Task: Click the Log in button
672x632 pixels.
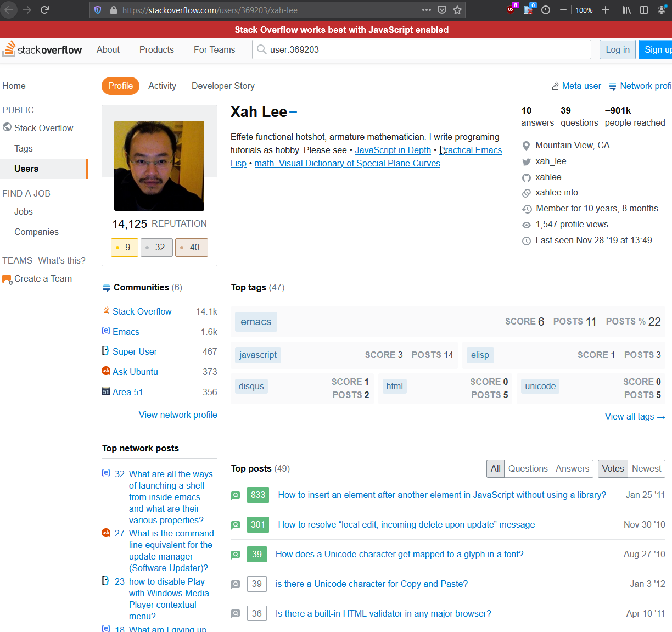Action: point(618,49)
